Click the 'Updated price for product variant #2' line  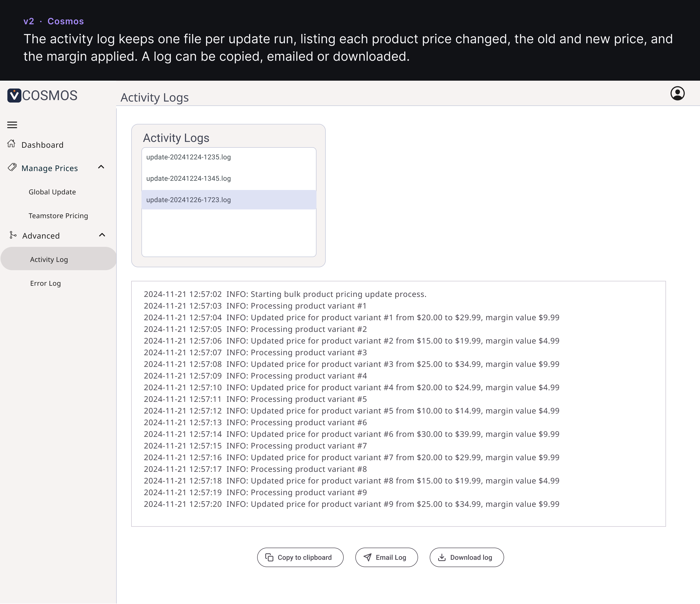coord(351,341)
